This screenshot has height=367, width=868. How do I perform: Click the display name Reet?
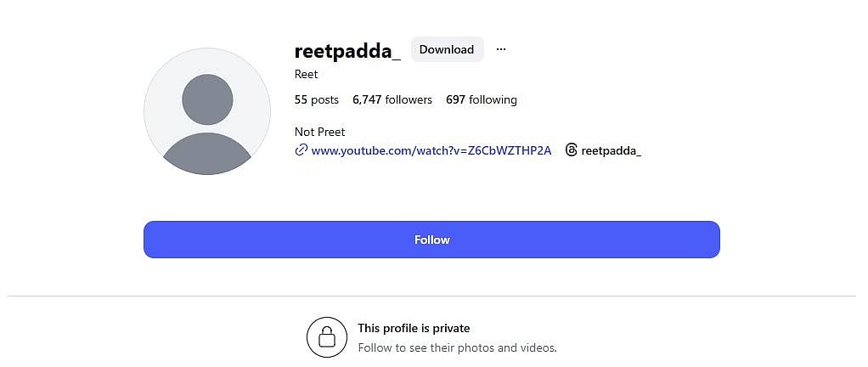pyautogui.click(x=307, y=75)
